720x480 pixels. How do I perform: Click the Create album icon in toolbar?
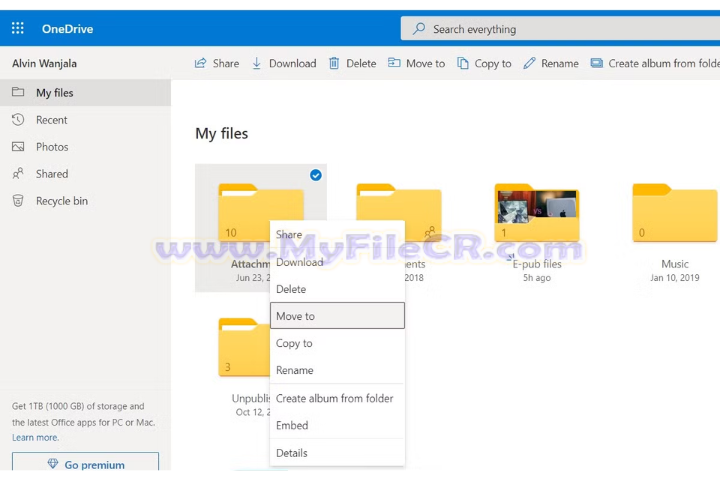(x=596, y=63)
